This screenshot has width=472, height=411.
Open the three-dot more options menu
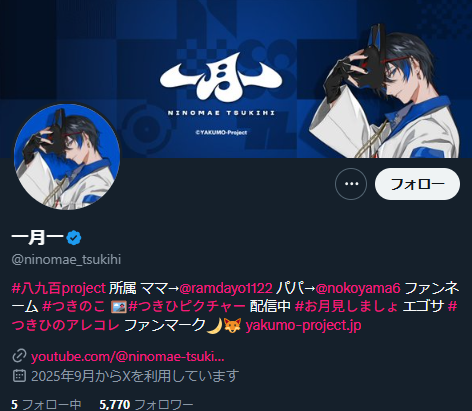(351, 184)
